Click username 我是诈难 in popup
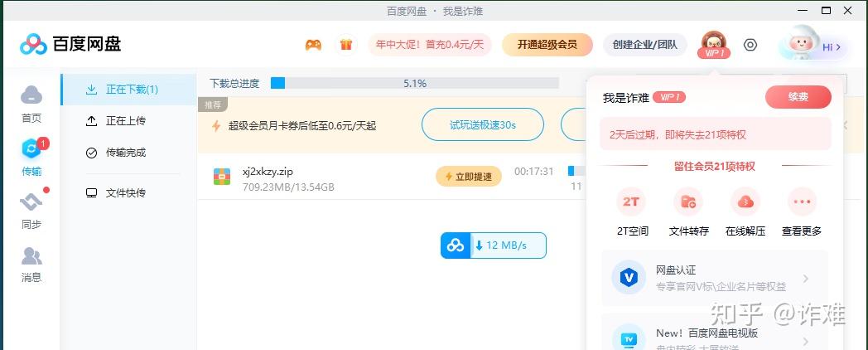The image size is (868, 350). (x=625, y=98)
